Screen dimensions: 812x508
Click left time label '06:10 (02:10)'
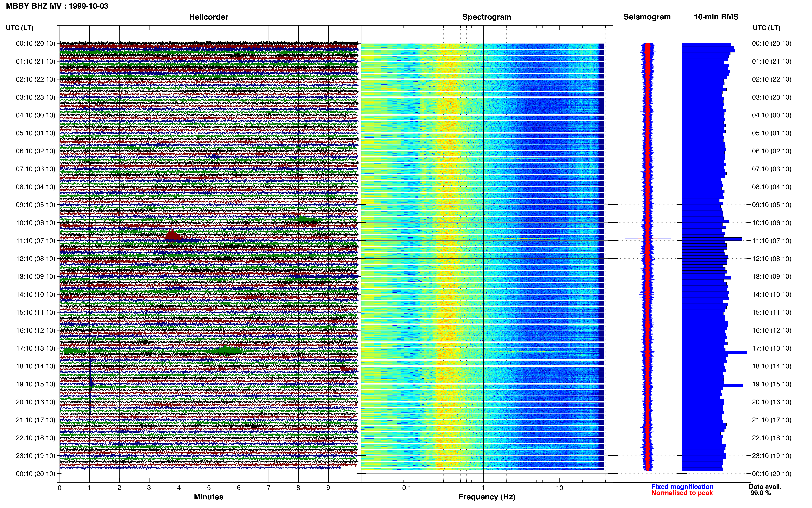click(x=36, y=151)
